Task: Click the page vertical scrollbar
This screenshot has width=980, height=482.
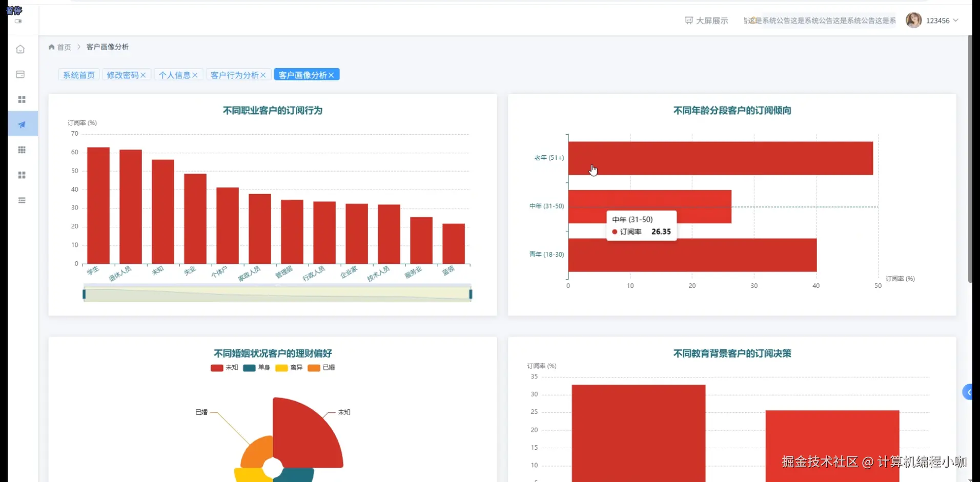Action: click(970, 159)
